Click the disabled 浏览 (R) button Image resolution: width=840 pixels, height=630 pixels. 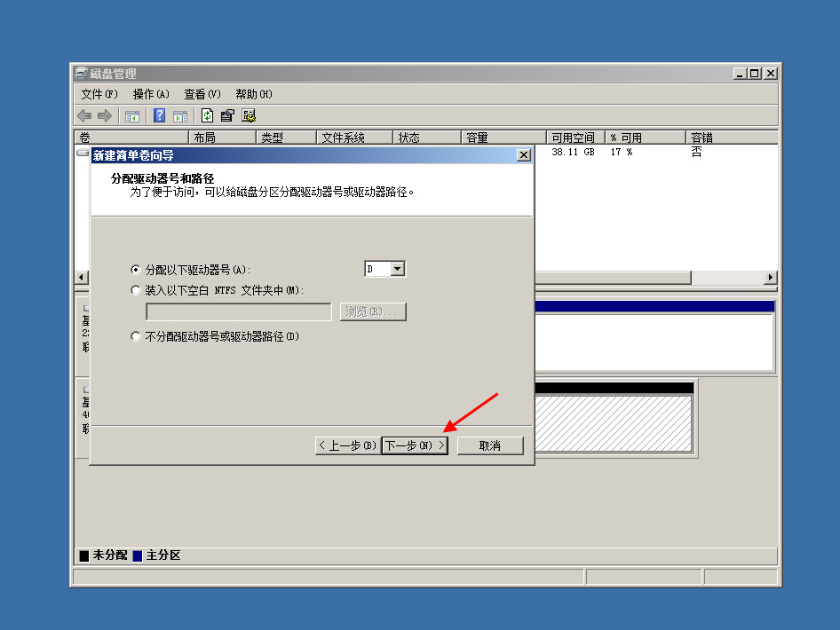coord(373,311)
